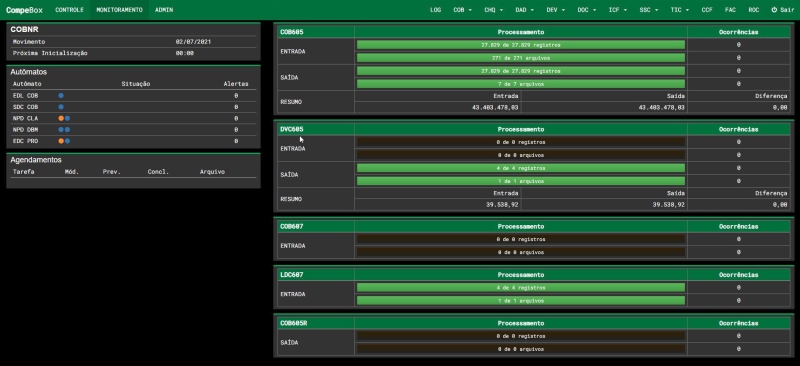Click COB605 Diferença value 0,00

coord(779,107)
